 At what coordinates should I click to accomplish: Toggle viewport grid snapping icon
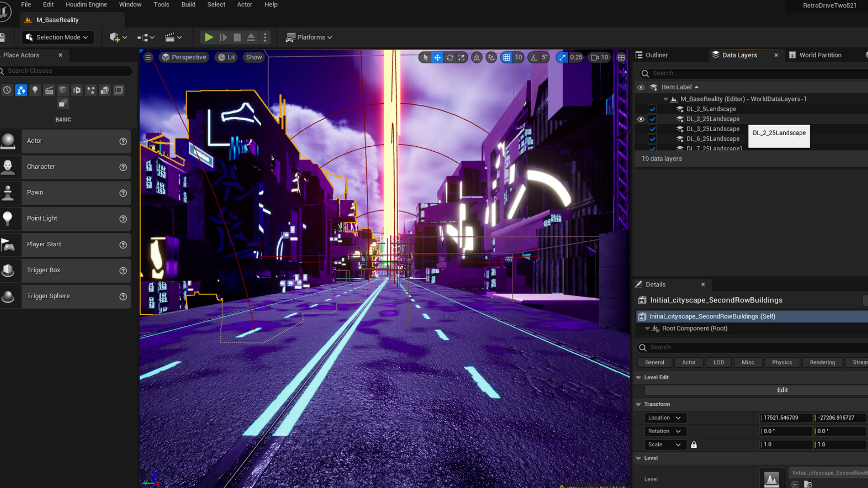tap(507, 57)
